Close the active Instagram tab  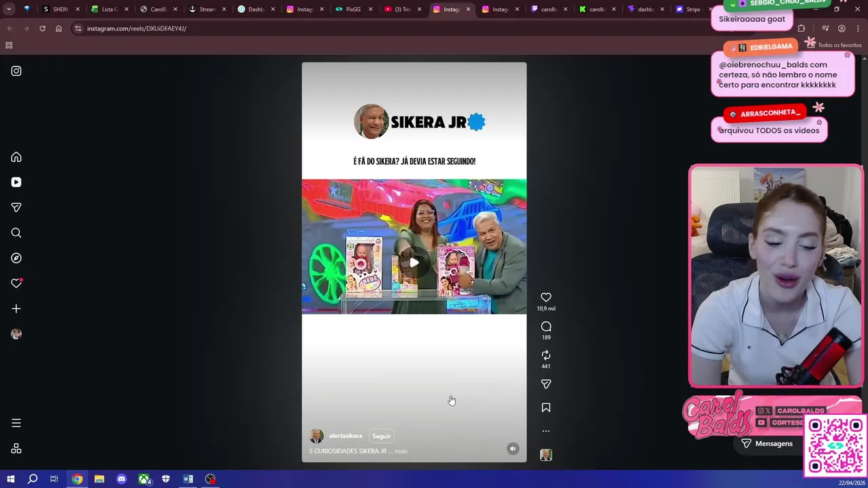pyautogui.click(x=468, y=9)
